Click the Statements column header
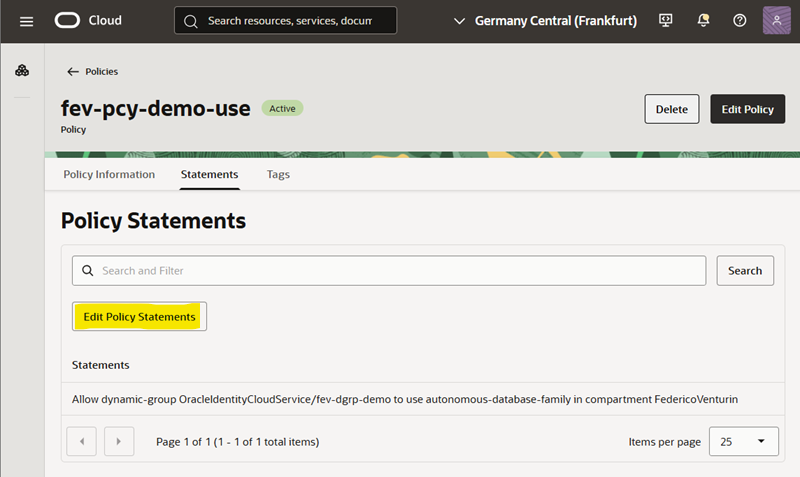The width and height of the screenshot is (800, 477). [101, 365]
